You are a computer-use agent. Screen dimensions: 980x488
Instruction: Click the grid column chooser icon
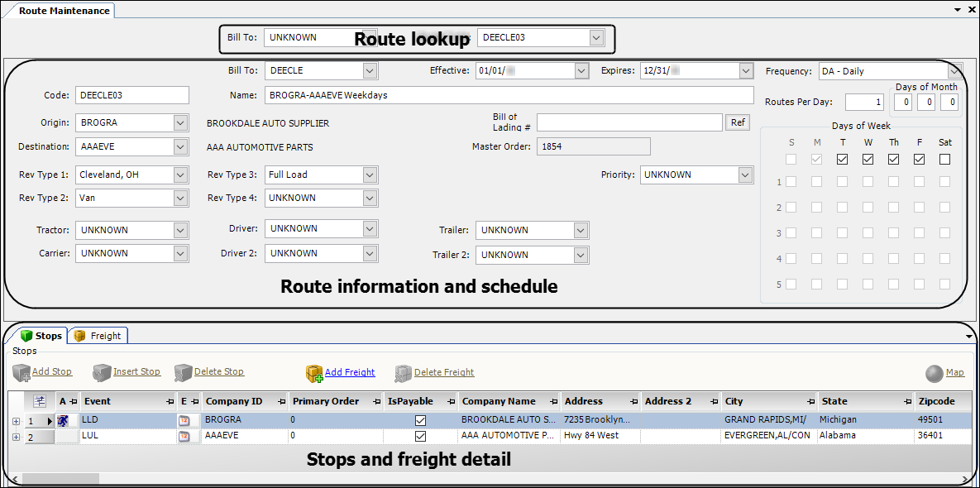[x=39, y=401]
